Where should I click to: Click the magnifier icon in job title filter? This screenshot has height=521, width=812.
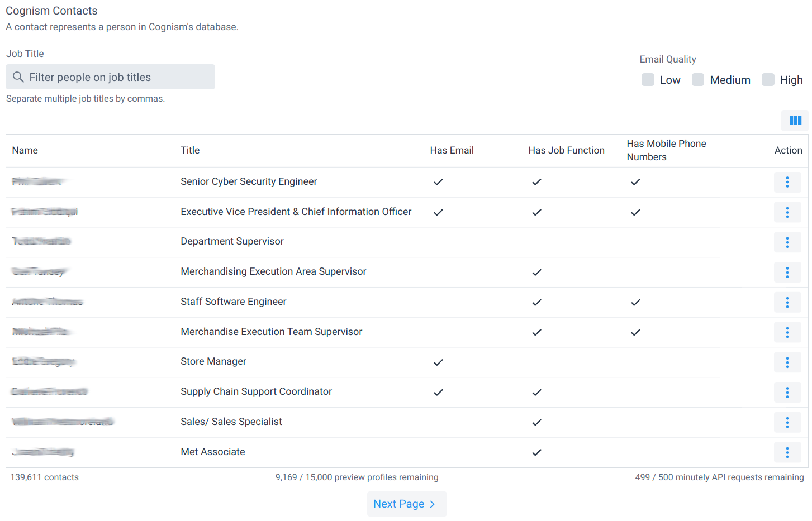point(18,77)
